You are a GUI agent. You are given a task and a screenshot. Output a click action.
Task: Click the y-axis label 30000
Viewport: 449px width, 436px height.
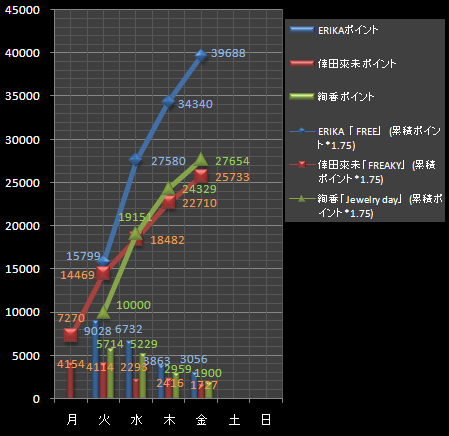(22, 140)
